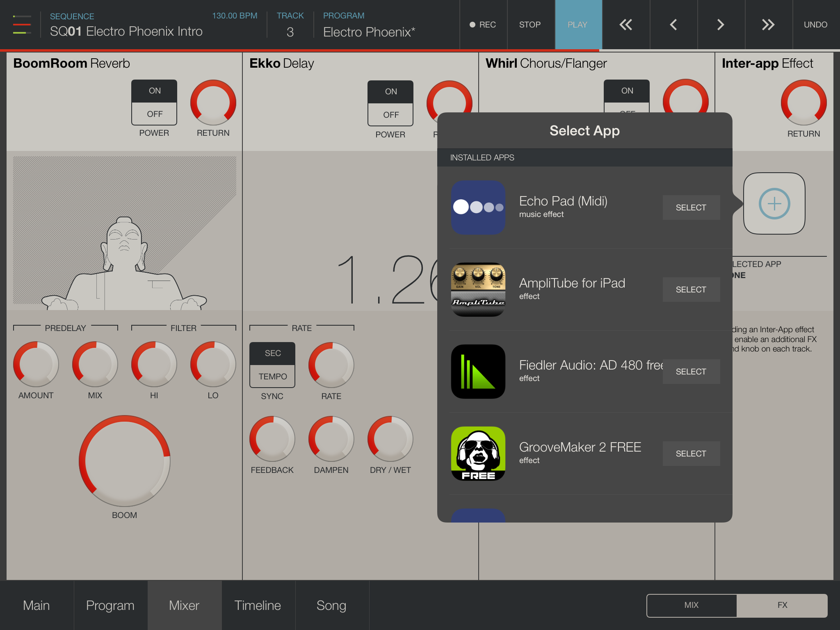Select the Echo Pad (Midi) app

pos(691,208)
